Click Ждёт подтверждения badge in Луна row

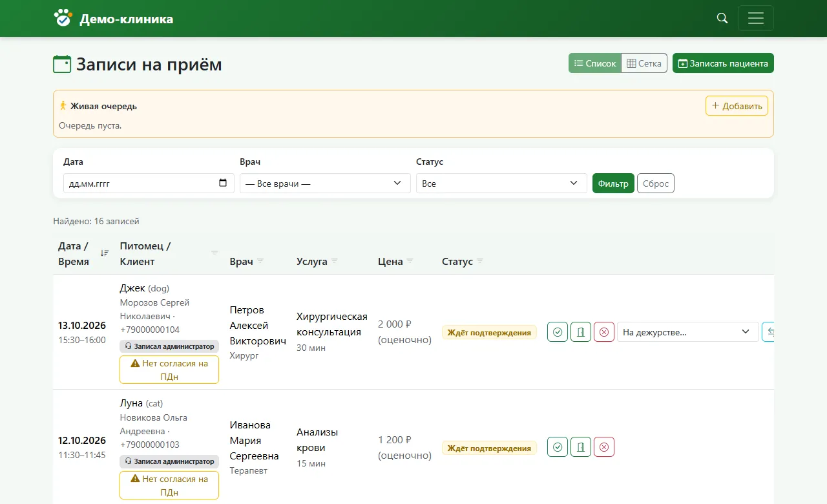(489, 448)
